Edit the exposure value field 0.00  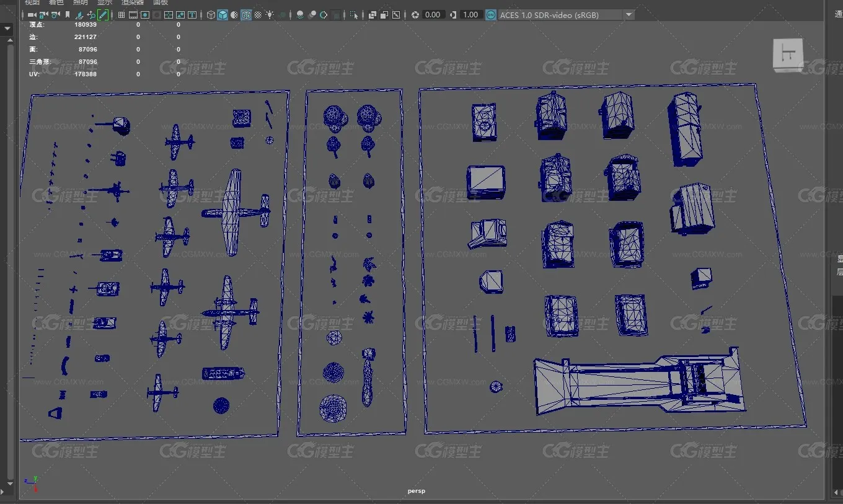pyautogui.click(x=433, y=15)
